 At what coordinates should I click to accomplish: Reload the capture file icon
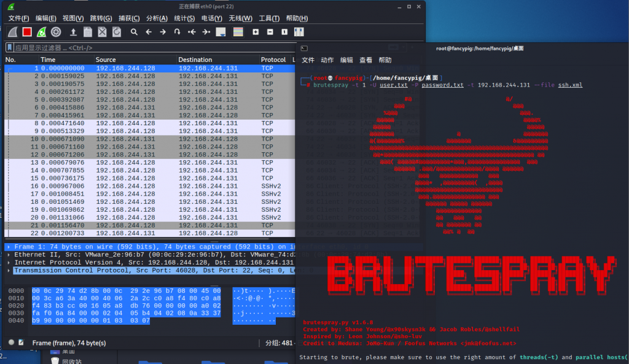tap(117, 32)
